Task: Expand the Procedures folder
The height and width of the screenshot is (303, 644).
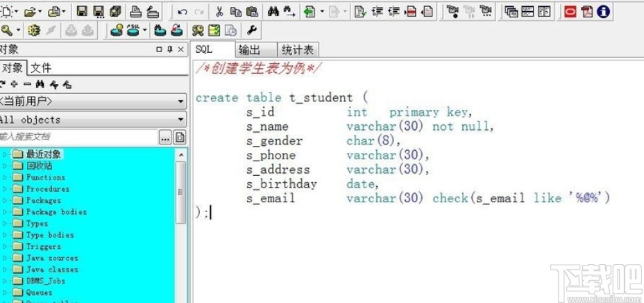Action: click(x=5, y=189)
